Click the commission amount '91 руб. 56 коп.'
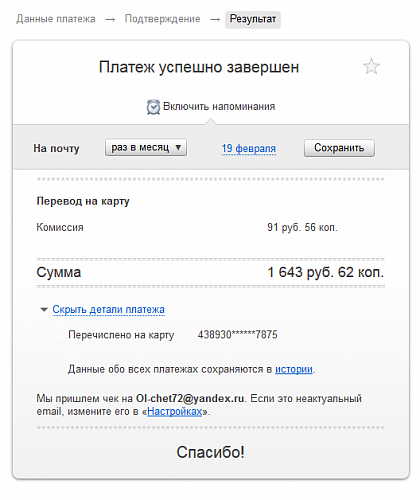The image size is (420, 500). [302, 227]
